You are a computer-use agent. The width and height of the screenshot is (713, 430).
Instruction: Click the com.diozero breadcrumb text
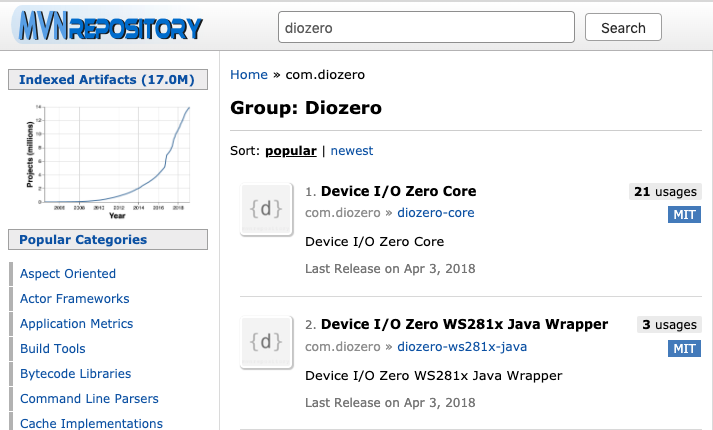(325, 75)
